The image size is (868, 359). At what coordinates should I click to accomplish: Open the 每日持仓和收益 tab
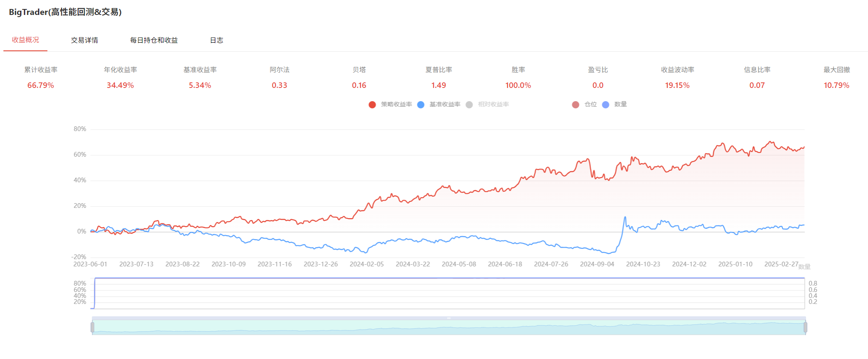[x=154, y=40]
